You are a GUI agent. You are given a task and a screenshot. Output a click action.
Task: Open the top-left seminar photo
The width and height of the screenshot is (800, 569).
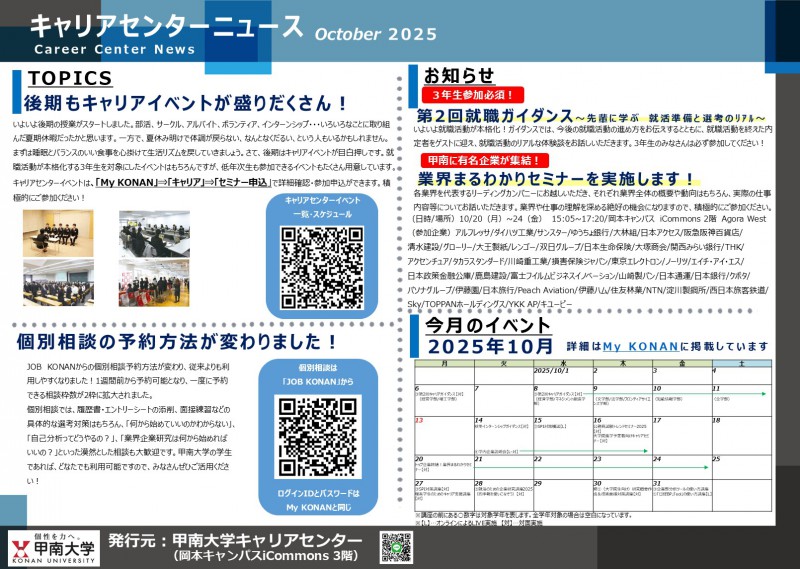tap(56, 232)
